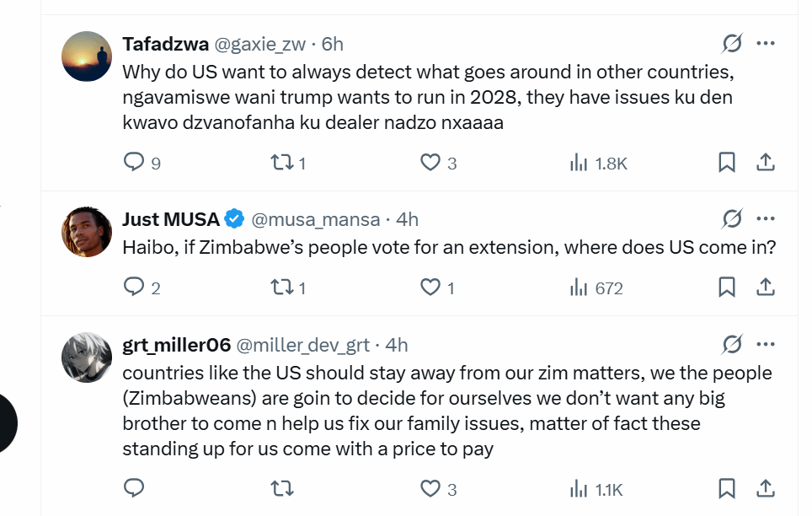Viewport: 812px width, 516px height.
Task: Share Tafadzwa's tweet
Action: click(765, 162)
